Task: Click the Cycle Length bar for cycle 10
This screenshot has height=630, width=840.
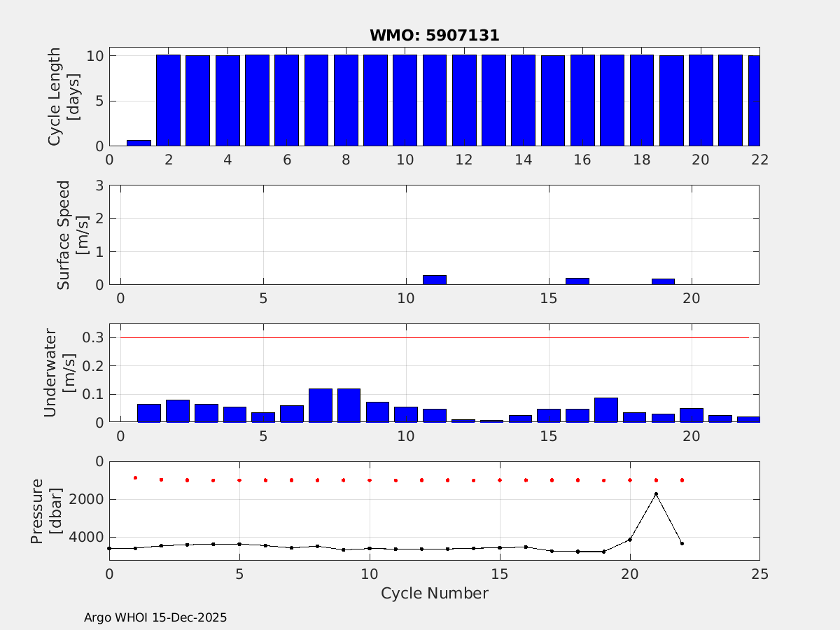Action: point(405,100)
